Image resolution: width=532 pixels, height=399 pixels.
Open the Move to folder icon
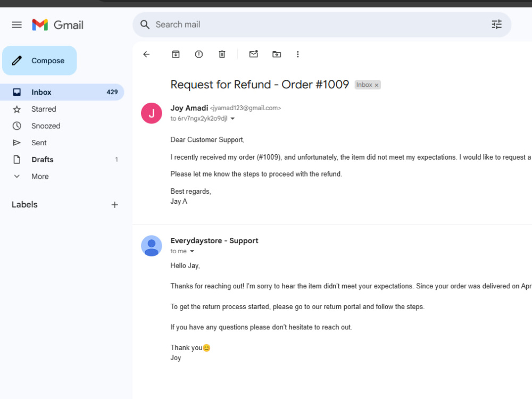[x=277, y=54]
